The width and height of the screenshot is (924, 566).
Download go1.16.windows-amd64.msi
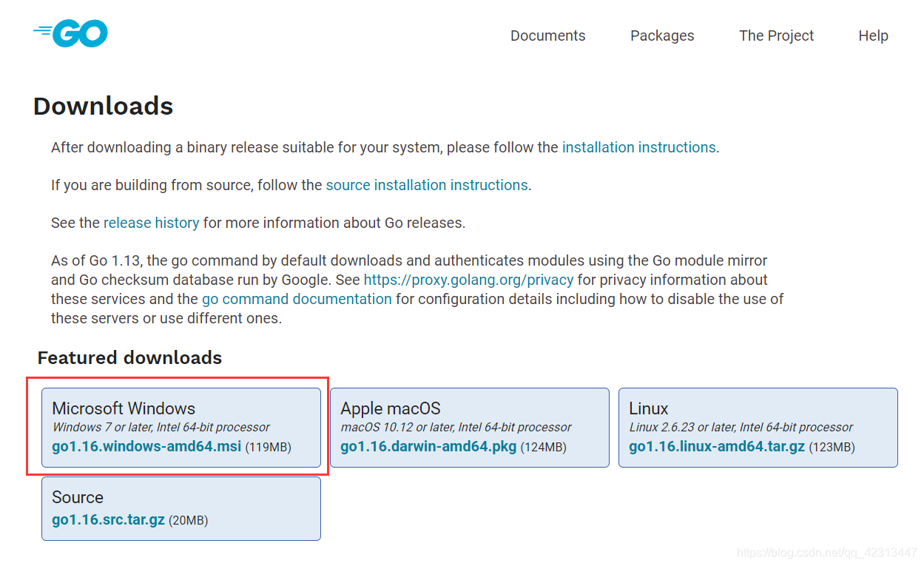[x=146, y=447]
